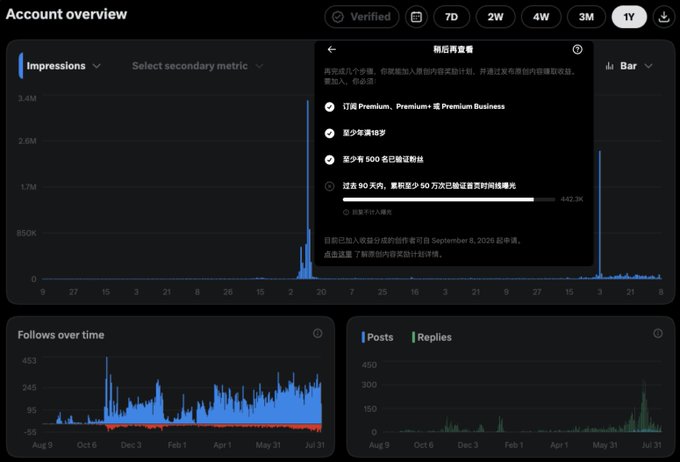Toggle the Posts series legend
680x462 pixels.
point(377,337)
